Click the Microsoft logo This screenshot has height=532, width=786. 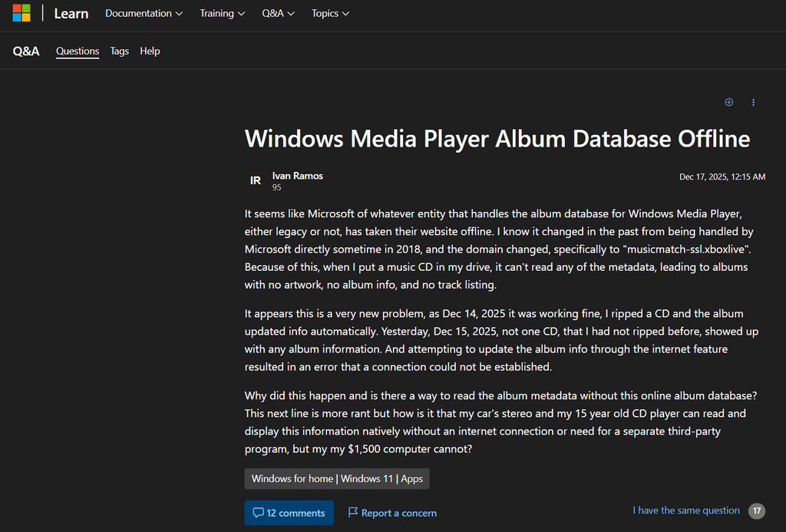coord(21,13)
